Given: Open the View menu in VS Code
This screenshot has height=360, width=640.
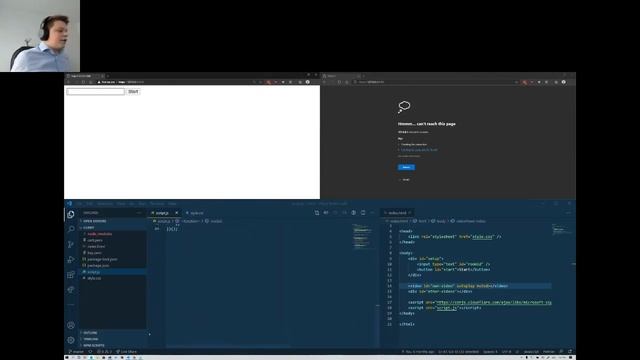Looking at the screenshot, I should [x=121, y=203].
